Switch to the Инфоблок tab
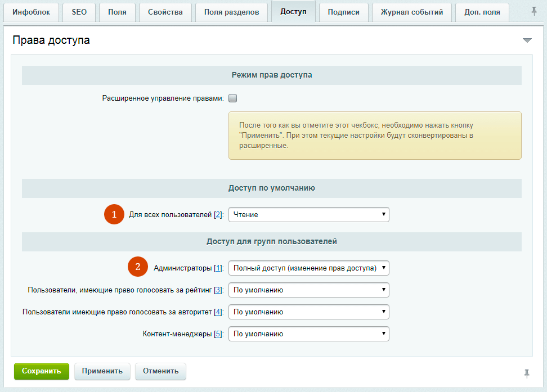 point(31,12)
